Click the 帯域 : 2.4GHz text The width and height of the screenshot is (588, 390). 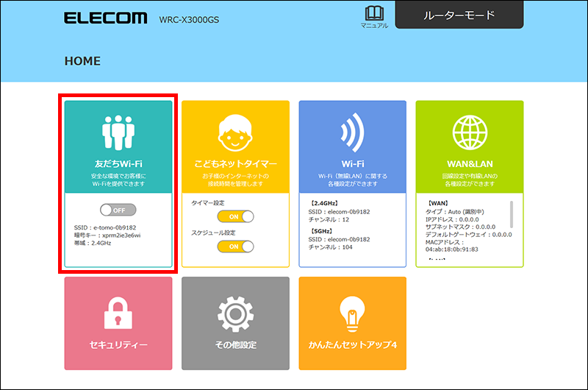click(93, 244)
